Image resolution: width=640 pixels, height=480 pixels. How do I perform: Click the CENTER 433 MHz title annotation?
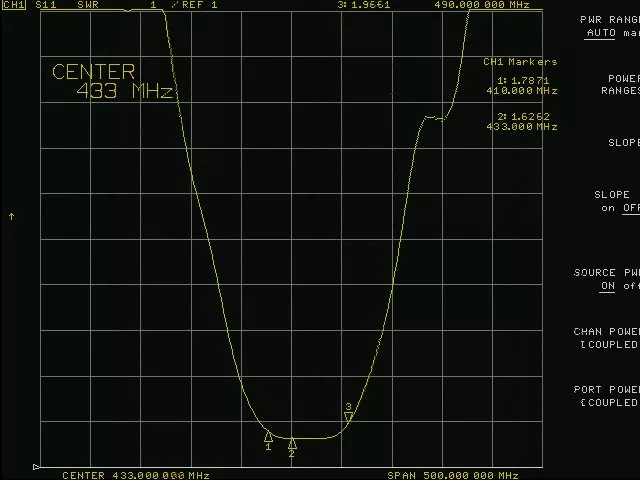[113, 81]
